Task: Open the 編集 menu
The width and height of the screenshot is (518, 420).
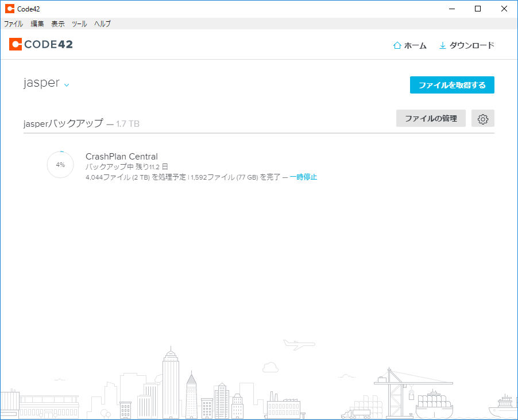Action: point(37,24)
